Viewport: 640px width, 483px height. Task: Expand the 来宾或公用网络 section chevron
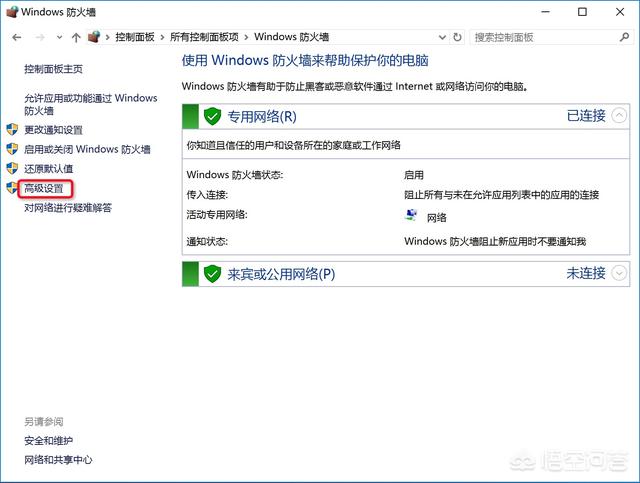click(619, 273)
